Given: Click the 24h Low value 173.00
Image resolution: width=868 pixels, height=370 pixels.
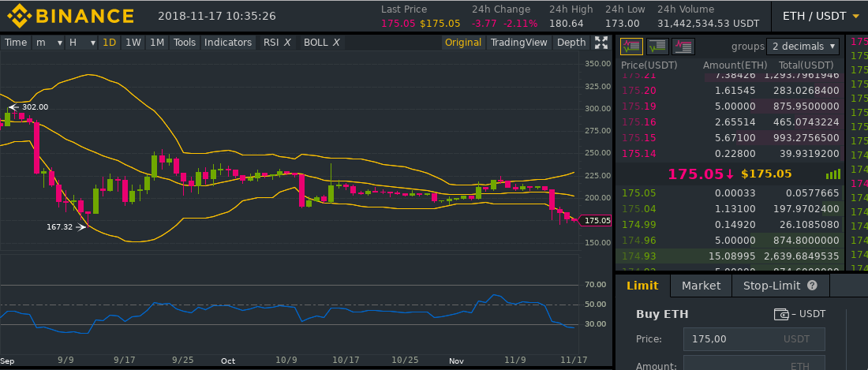Looking at the screenshot, I should 623,23.
